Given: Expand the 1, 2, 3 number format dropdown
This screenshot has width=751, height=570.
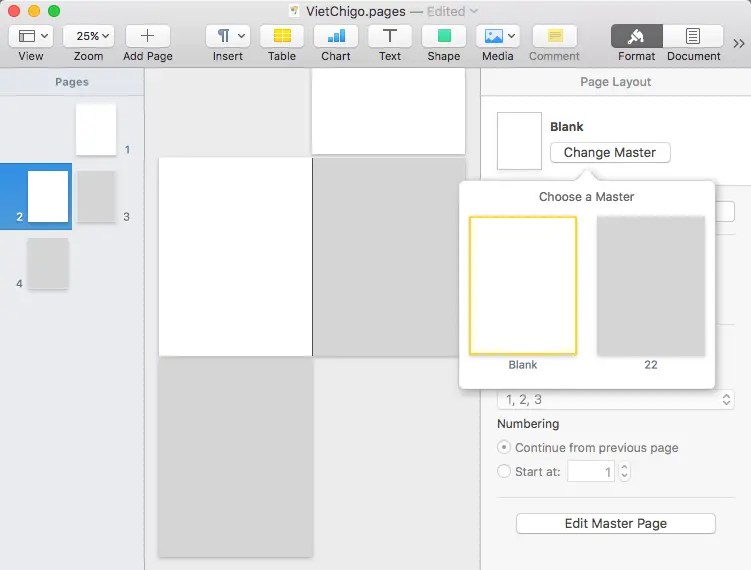Looking at the screenshot, I should click(615, 399).
